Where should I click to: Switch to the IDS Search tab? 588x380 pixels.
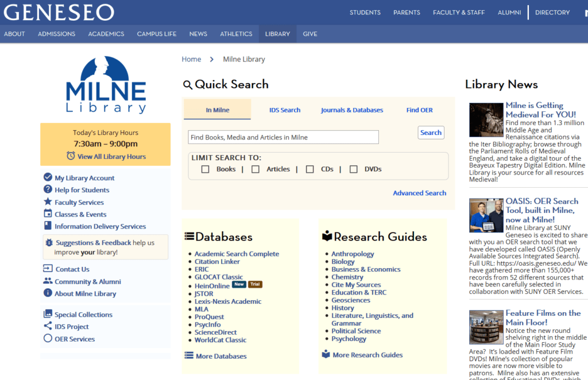tap(285, 110)
